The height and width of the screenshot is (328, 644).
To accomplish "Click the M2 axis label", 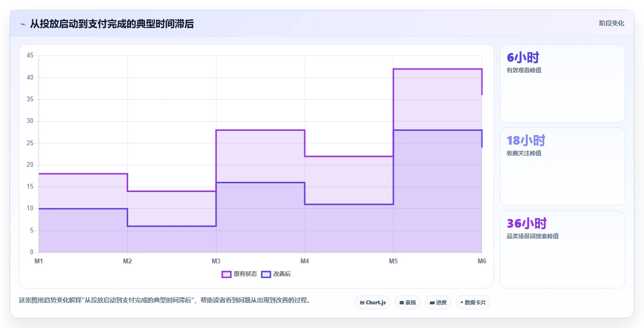I will 127,261.
